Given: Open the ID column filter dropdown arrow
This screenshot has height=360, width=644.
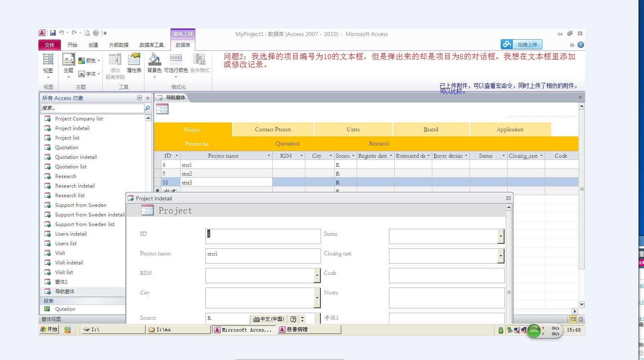Looking at the screenshot, I should click(177, 156).
